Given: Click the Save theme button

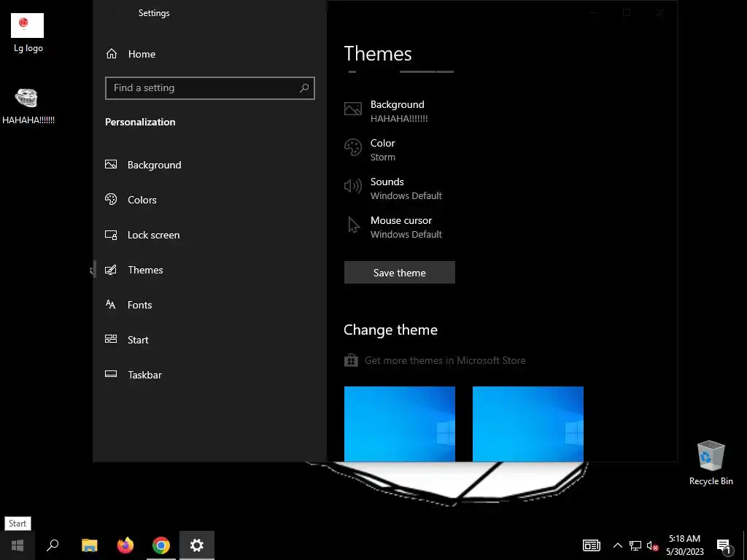Looking at the screenshot, I should 399,273.
